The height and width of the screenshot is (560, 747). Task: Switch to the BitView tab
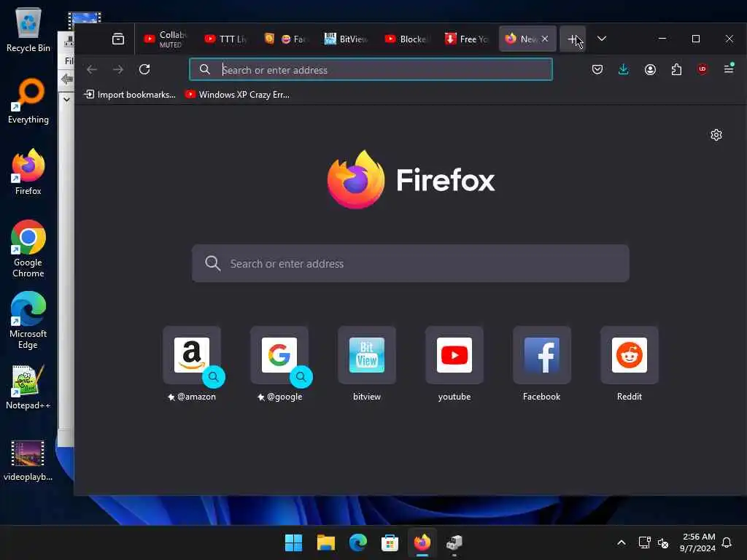click(x=345, y=39)
